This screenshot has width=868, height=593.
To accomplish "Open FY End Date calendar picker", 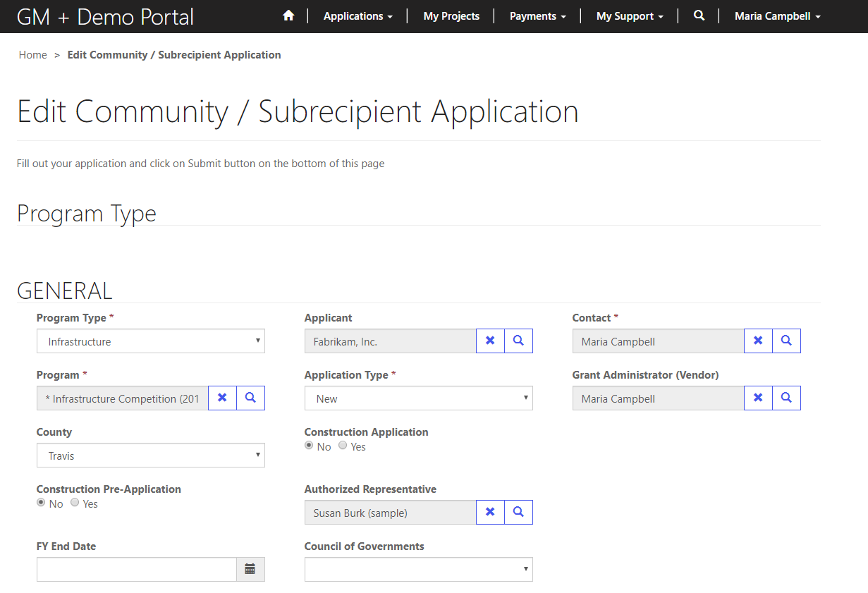I will coord(250,569).
